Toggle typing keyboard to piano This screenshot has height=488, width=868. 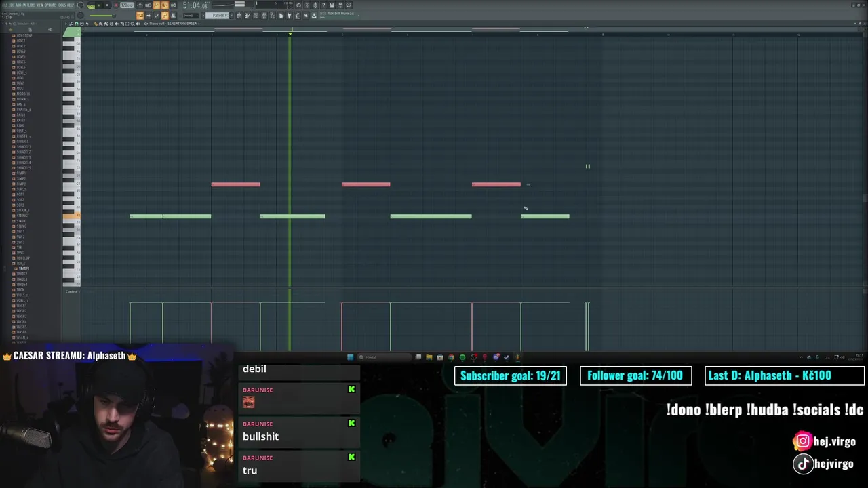click(140, 15)
